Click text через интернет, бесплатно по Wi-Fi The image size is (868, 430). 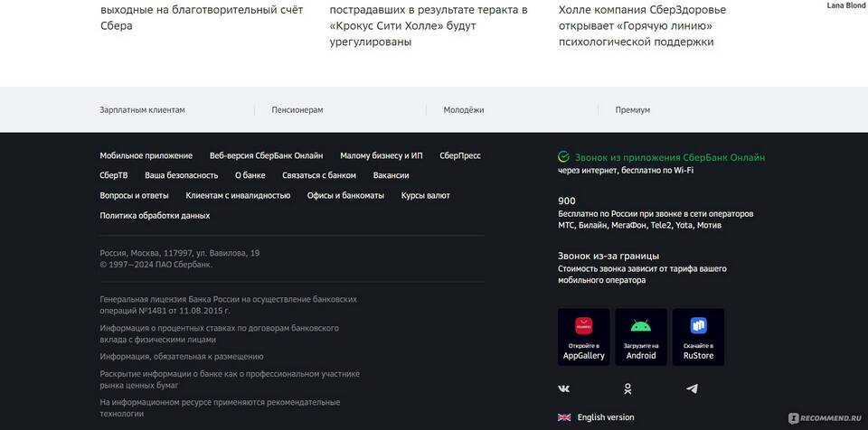pyautogui.click(x=626, y=171)
